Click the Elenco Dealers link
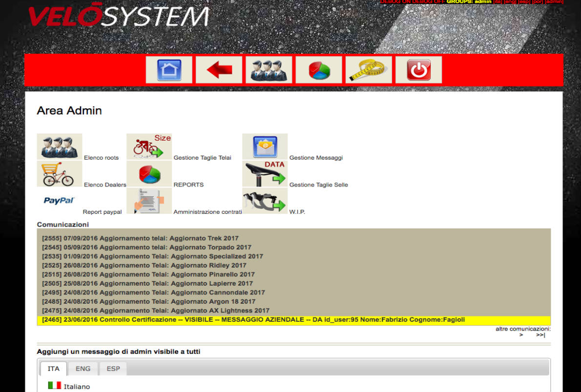This screenshot has width=581, height=392. pyautogui.click(x=105, y=185)
